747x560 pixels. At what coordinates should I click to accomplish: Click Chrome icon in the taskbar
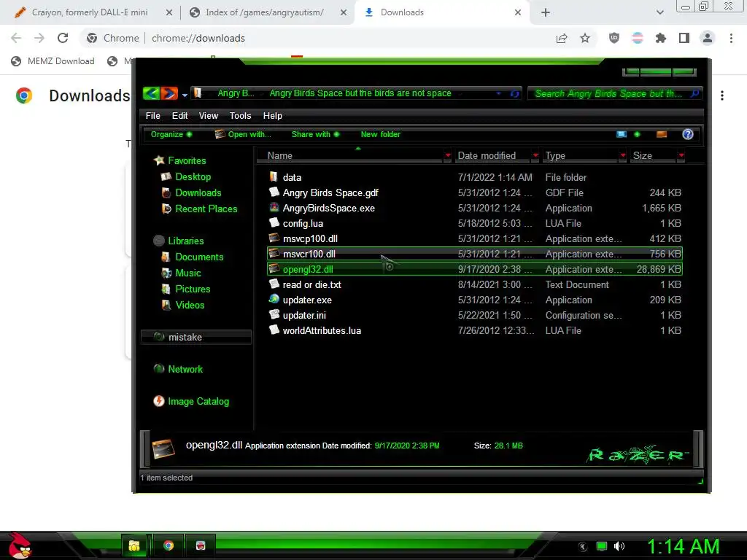(169, 545)
